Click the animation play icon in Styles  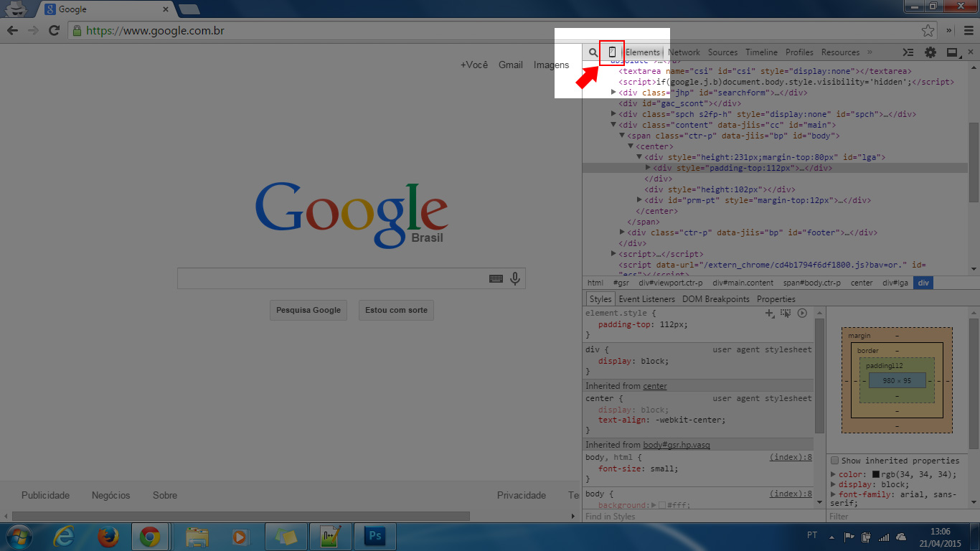tap(802, 314)
